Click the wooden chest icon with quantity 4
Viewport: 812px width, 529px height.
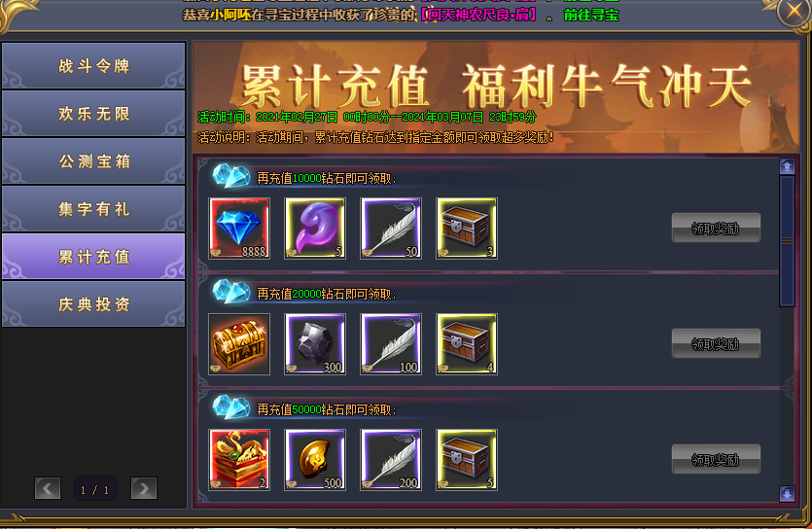pyautogui.click(x=467, y=344)
